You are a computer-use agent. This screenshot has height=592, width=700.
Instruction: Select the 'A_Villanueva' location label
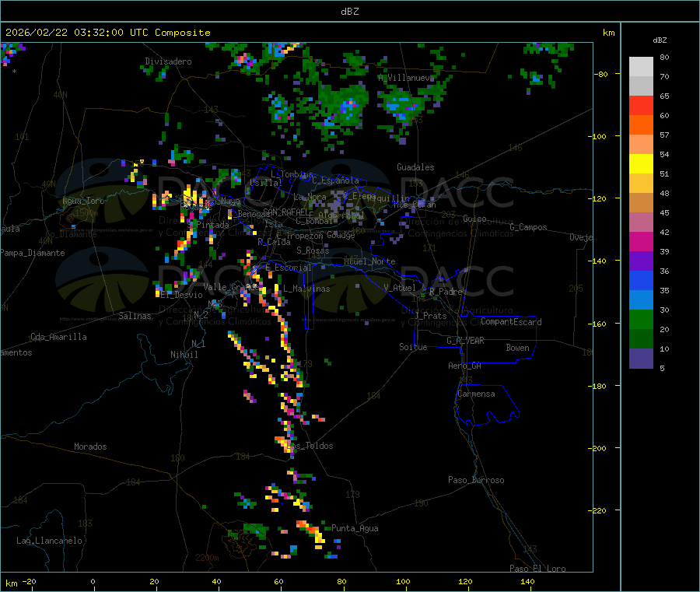(406, 78)
